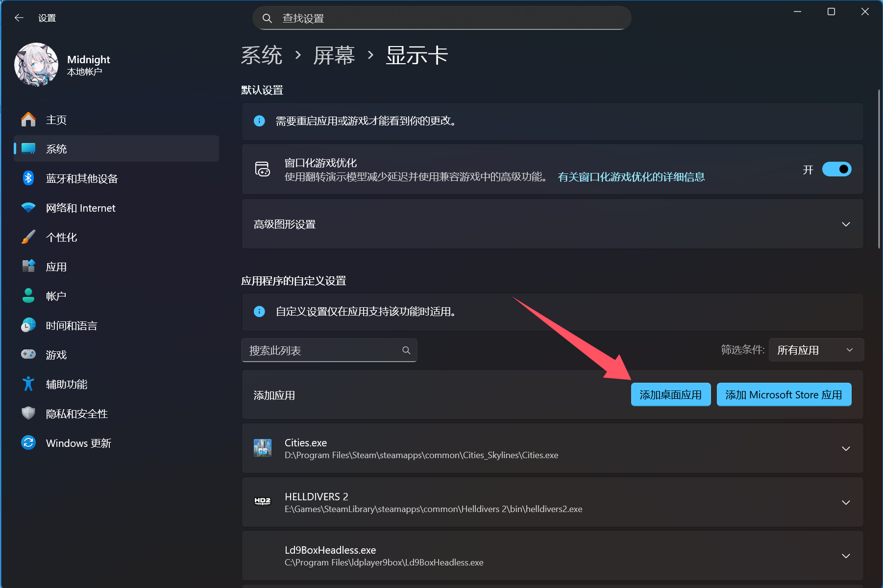Expand HELLDIVERS 2 entry

coord(845,502)
